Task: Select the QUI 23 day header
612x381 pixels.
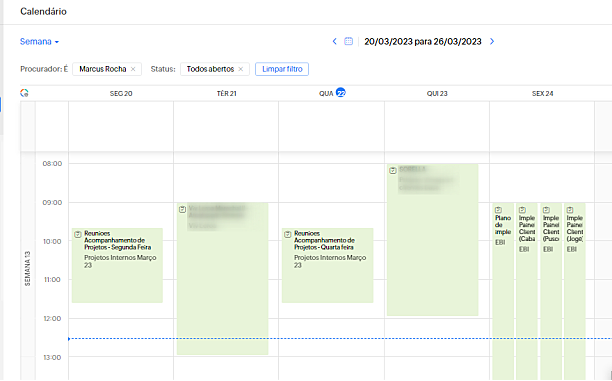Action: 437,93
